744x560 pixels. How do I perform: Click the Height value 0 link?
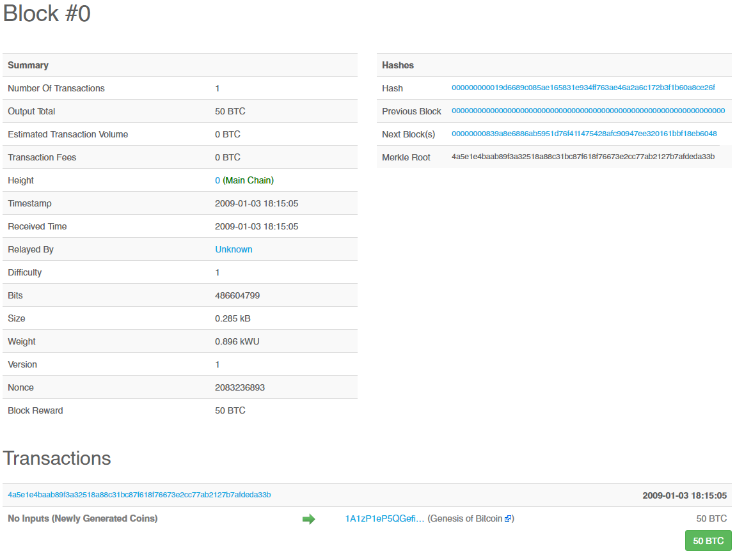tap(218, 180)
